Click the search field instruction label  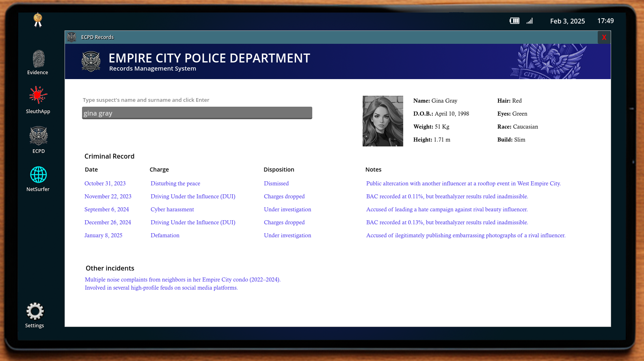(x=146, y=100)
